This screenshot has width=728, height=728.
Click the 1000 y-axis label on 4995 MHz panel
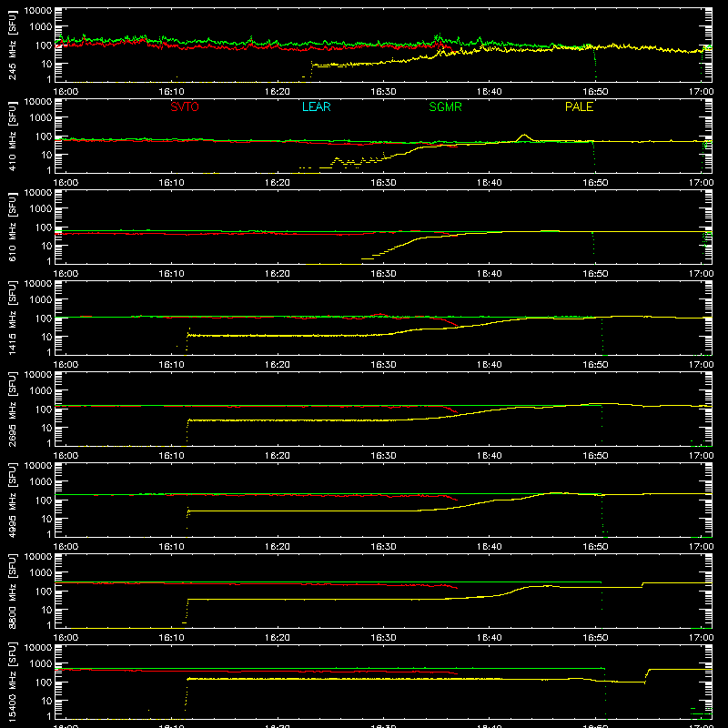pyautogui.click(x=41, y=481)
